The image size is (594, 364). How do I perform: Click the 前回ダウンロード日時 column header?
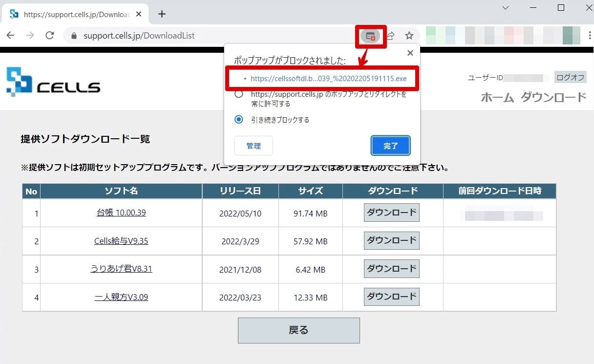point(500,191)
